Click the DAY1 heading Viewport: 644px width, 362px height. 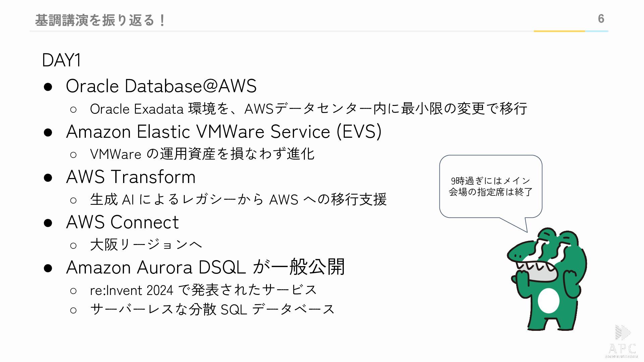coord(61,61)
